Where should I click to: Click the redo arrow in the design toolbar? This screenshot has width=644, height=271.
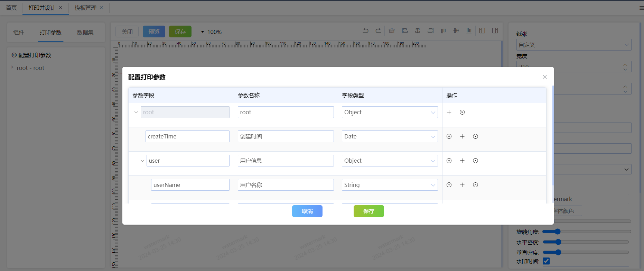click(x=378, y=31)
